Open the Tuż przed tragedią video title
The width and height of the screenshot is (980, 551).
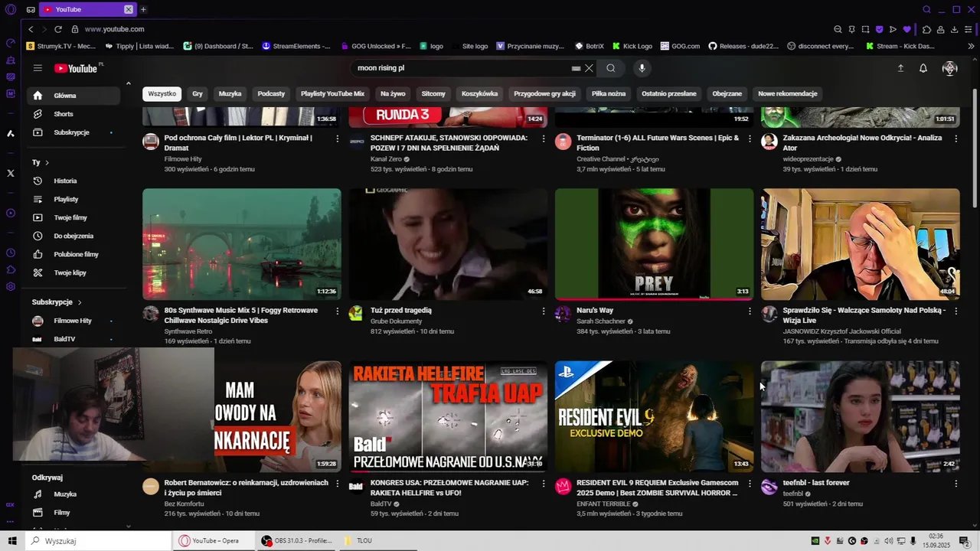click(x=401, y=311)
